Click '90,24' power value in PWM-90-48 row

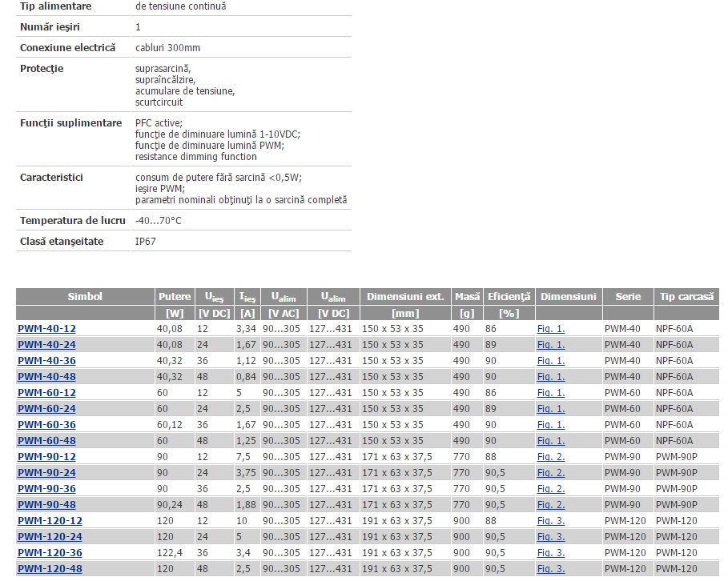170,505
